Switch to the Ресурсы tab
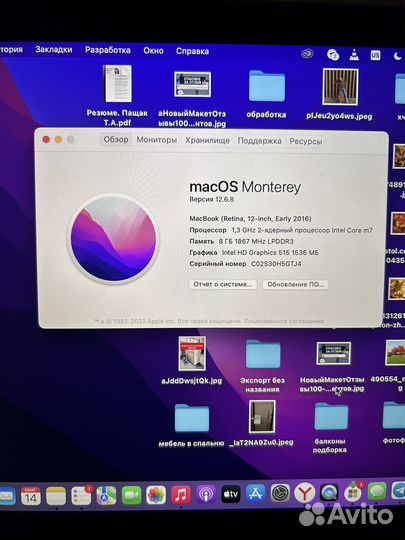405x540 pixels. 306,142
